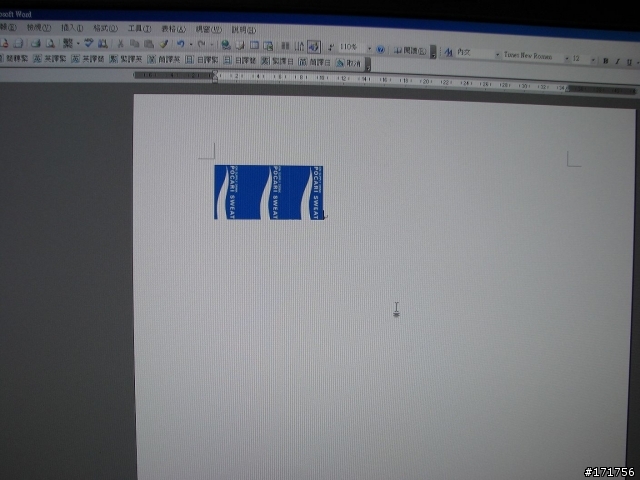The height and width of the screenshot is (480, 640).
Task: Click the 簡譯日 translation button
Action: 314,62
